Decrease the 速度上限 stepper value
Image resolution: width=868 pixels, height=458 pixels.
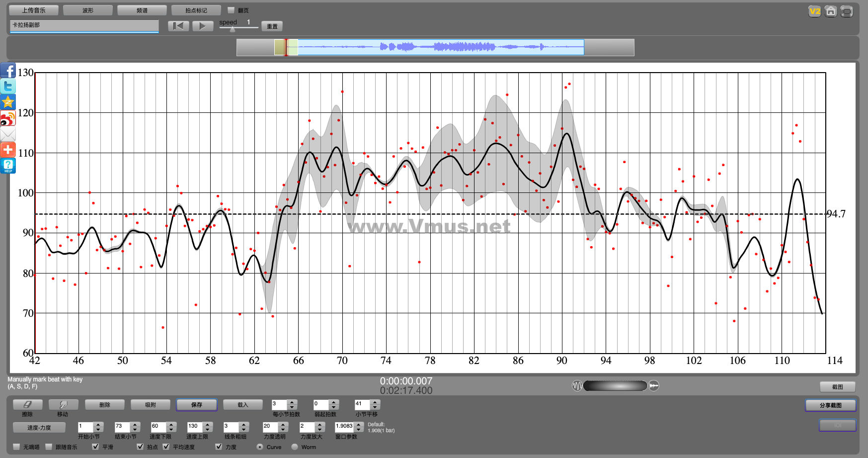[208, 430]
